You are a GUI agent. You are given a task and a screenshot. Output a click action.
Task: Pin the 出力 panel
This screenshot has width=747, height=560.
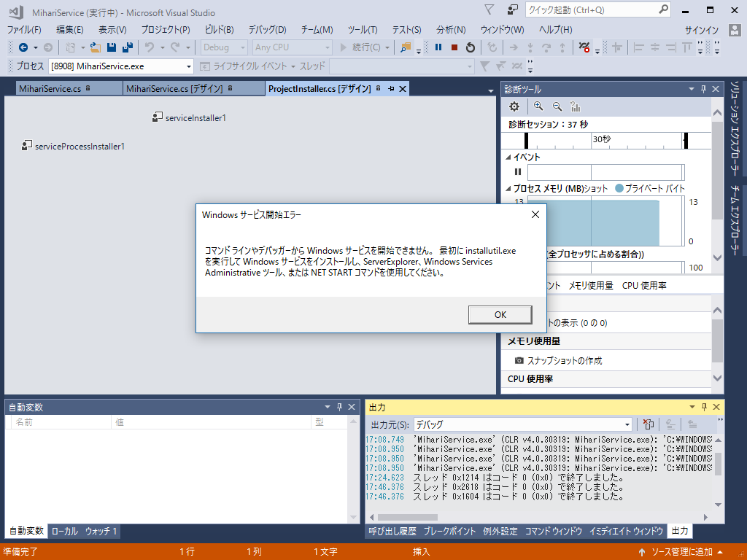pos(704,407)
